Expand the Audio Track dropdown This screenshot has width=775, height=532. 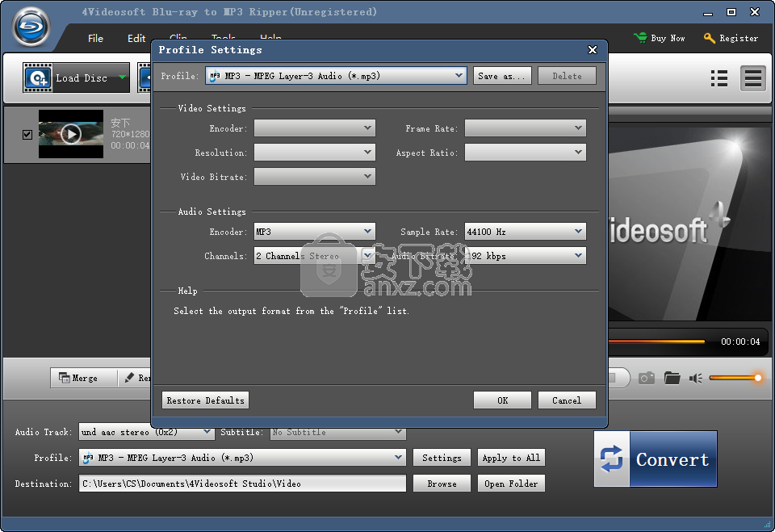coord(207,432)
